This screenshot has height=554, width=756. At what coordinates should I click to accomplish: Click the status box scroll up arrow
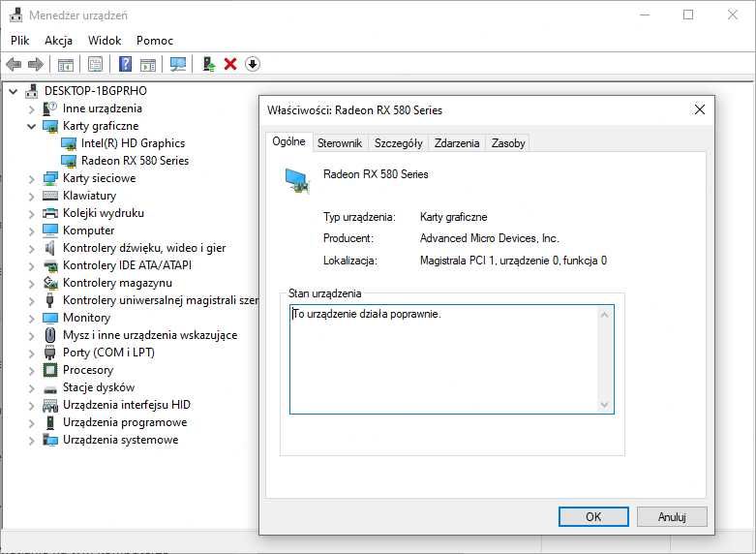(x=605, y=315)
